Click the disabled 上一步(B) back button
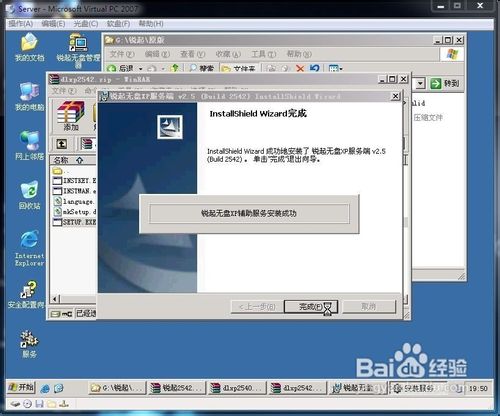 point(257,307)
